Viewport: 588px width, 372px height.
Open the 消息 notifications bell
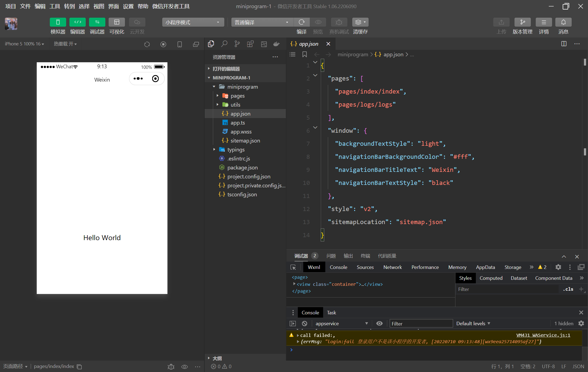(563, 22)
